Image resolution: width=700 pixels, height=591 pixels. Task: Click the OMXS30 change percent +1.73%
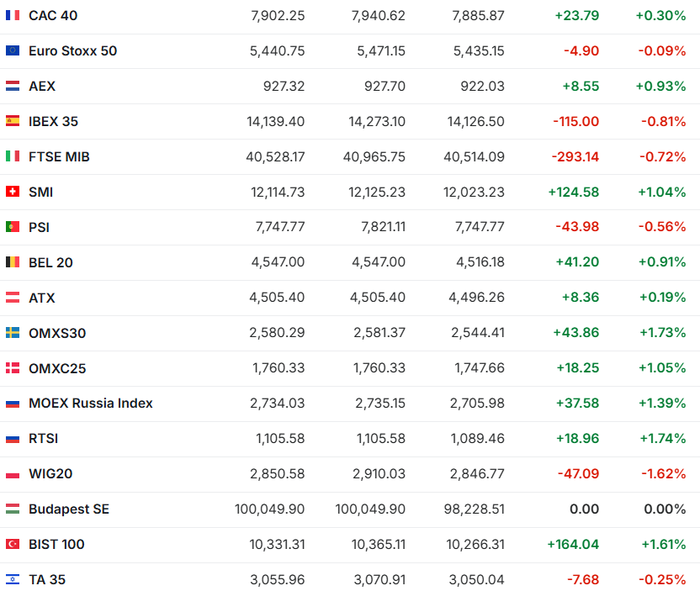(x=661, y=333)
